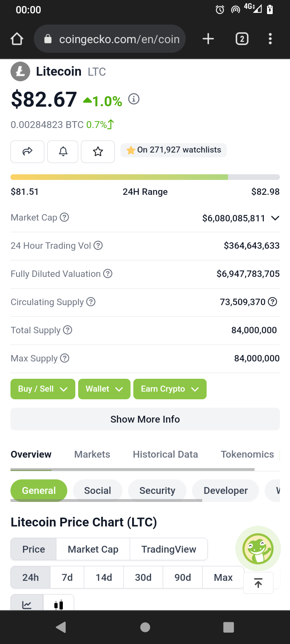
Task: Select the 14d chart range
Action: point(104,578)
